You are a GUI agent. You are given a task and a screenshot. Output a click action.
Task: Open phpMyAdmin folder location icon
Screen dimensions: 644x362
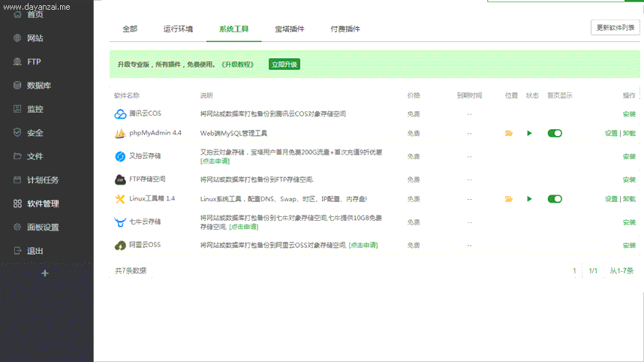click(508, 133)
